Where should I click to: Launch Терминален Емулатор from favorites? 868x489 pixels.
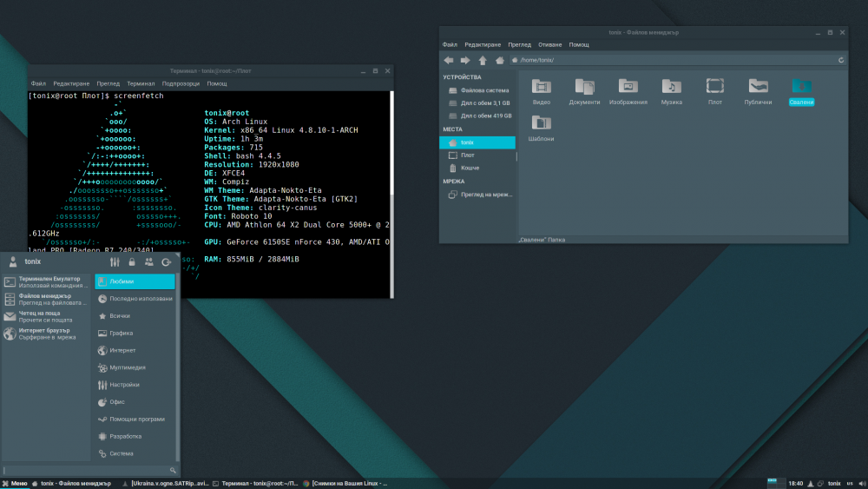[x=46, y=282]
